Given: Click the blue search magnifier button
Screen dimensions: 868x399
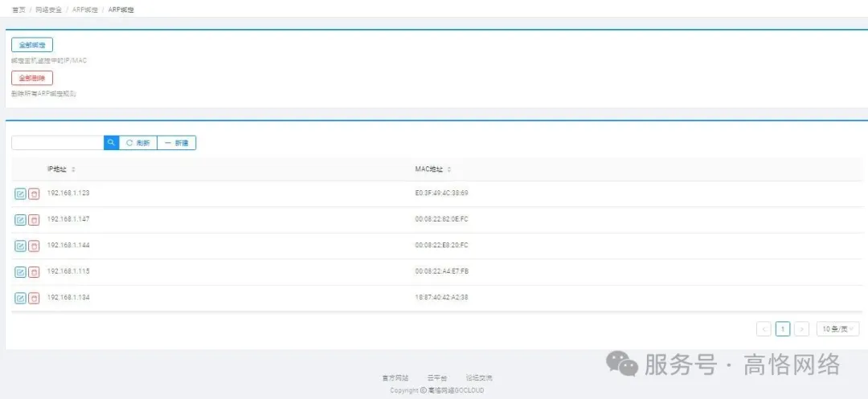Looking at the screenshot, I should coord(111,143).
